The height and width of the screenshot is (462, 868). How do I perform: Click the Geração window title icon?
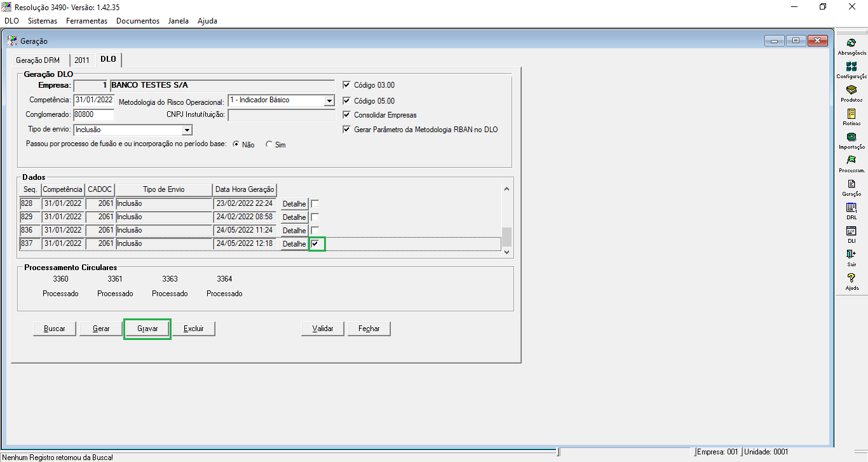pos(13,41)
